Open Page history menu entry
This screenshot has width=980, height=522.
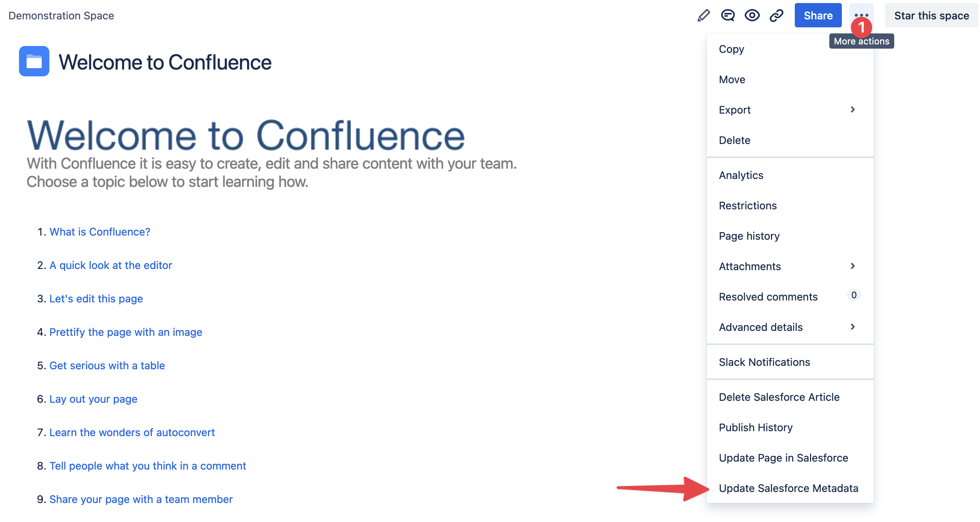[749, 236]
